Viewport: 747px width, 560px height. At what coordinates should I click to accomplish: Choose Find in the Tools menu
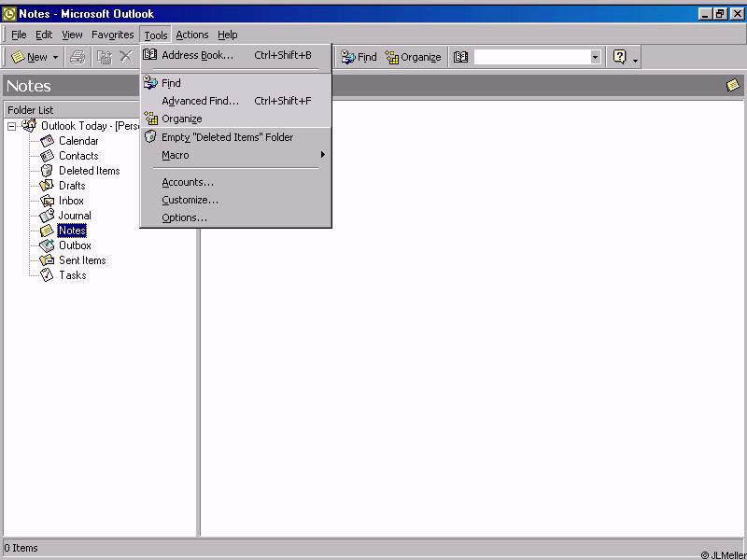click(236, 83)
